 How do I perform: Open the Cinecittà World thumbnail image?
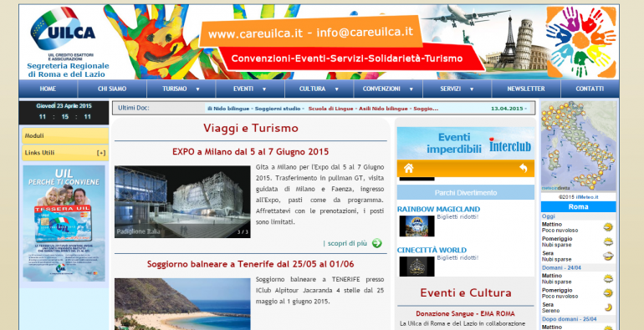coord(417,267)
